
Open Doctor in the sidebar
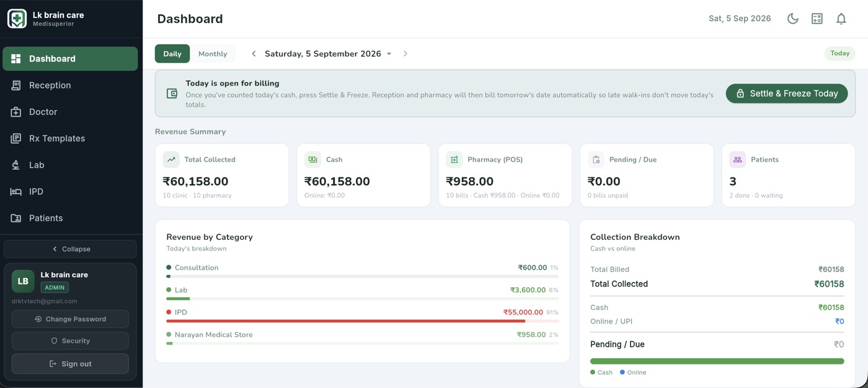click(70, 112)
